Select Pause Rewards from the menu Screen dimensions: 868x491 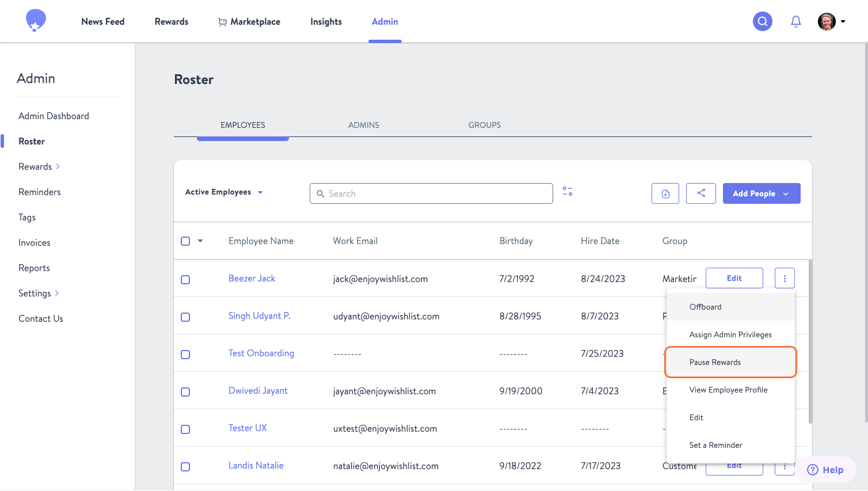(730, 362)
